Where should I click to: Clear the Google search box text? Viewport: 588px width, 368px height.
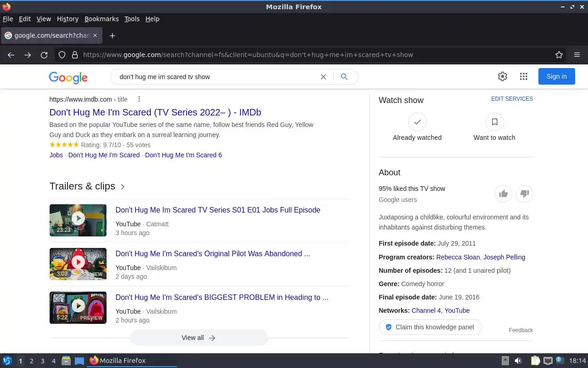[x=323, y=77]
